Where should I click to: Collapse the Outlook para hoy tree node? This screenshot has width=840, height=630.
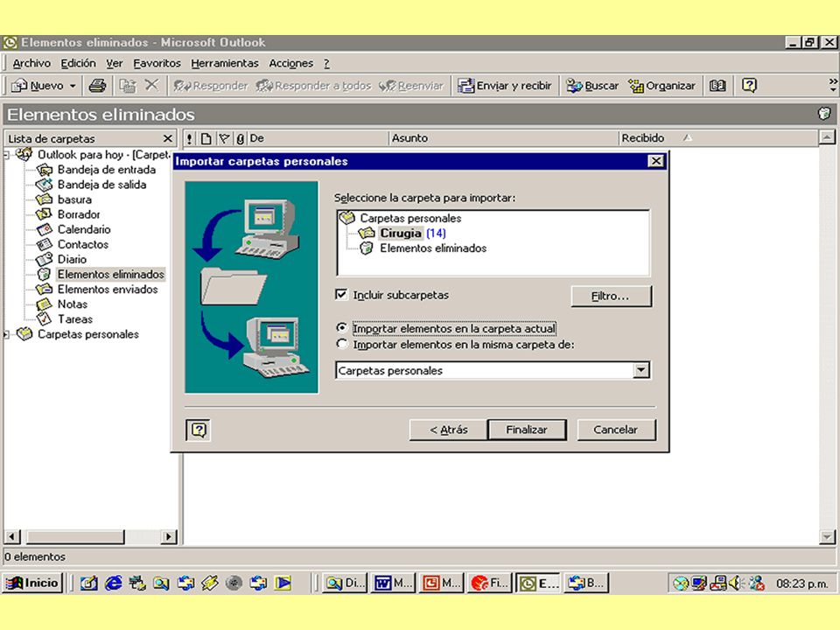[6, 155]
